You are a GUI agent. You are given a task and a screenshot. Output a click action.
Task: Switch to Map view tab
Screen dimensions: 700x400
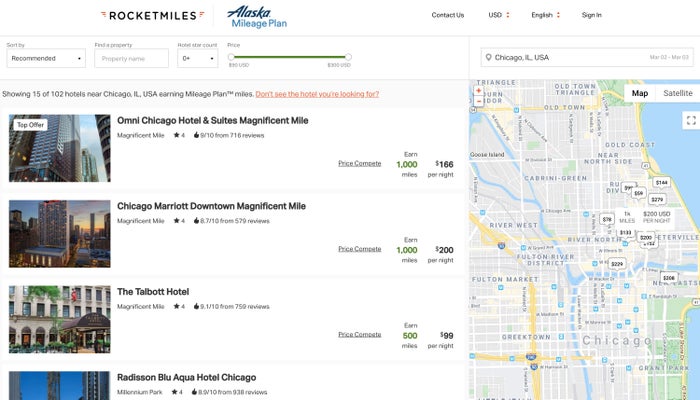640,93
